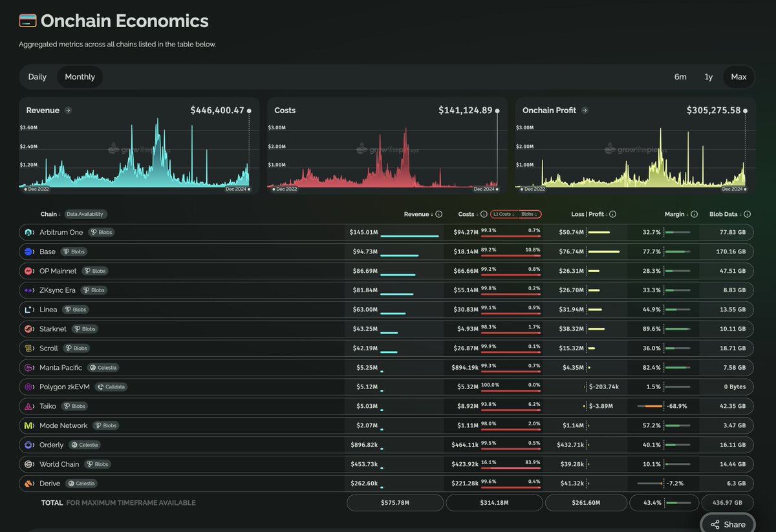Click the Onchain Economics wallet icon
The width and height of the screenshot is (776, 532).
(x=28, y=21)
